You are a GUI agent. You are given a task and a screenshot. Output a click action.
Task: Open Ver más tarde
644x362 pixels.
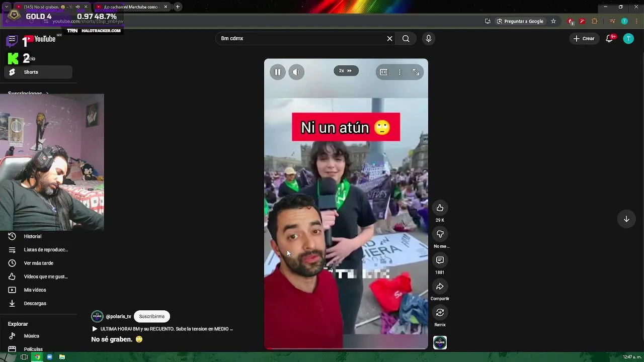(38, 263)
